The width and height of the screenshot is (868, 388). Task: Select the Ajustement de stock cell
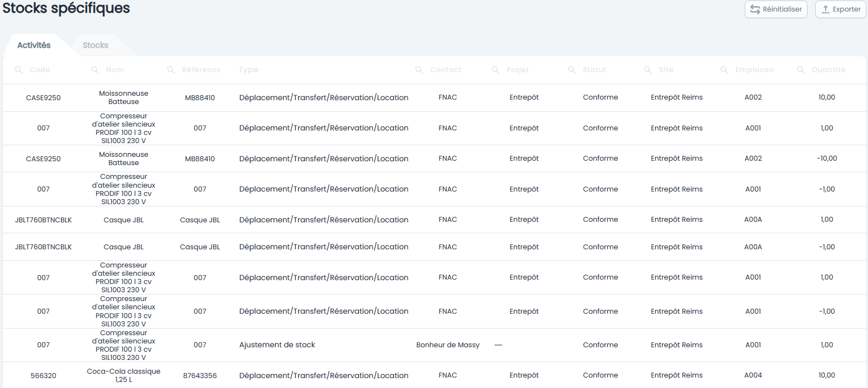(277, 345)
